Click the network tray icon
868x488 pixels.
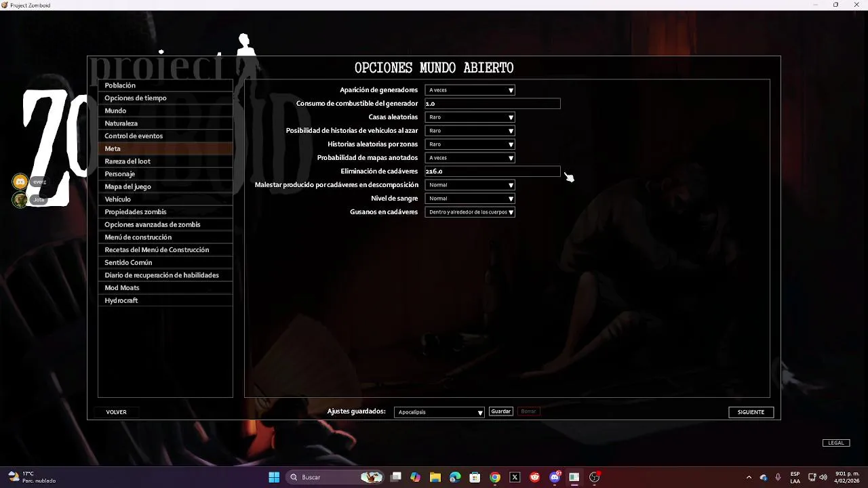[x=812, y=477]
